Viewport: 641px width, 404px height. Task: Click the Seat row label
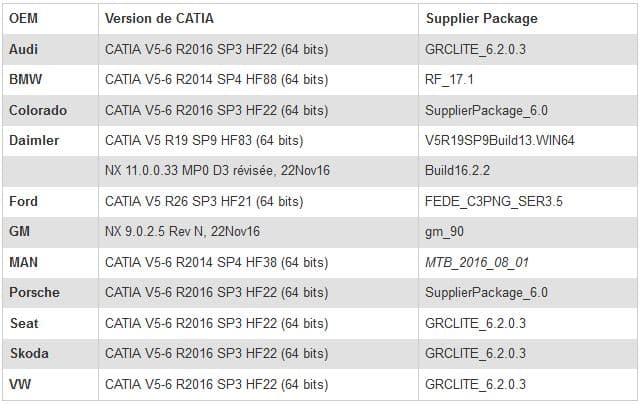(24, 323)
